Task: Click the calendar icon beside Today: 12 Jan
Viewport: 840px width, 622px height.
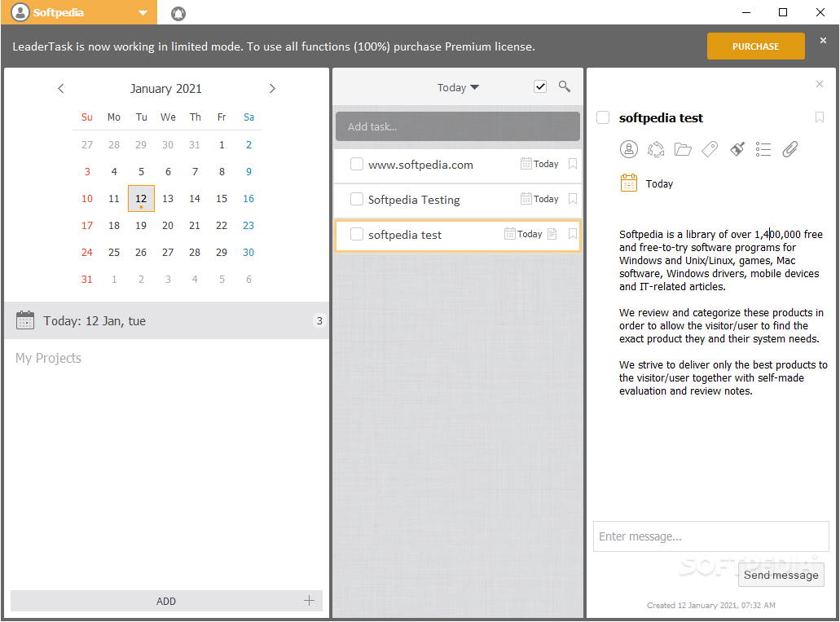Action: (x=25, y=320)
